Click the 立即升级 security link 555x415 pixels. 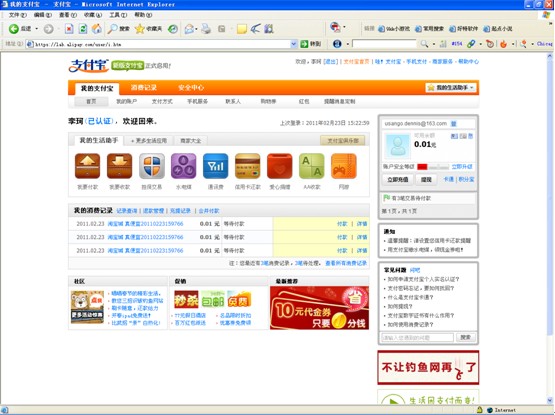point(462,166)
